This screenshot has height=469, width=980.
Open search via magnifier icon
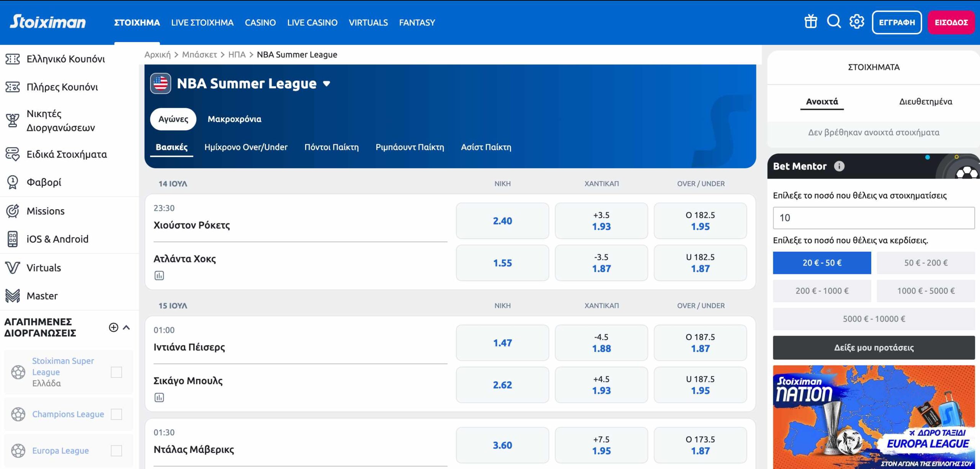(x=834, y=21)
